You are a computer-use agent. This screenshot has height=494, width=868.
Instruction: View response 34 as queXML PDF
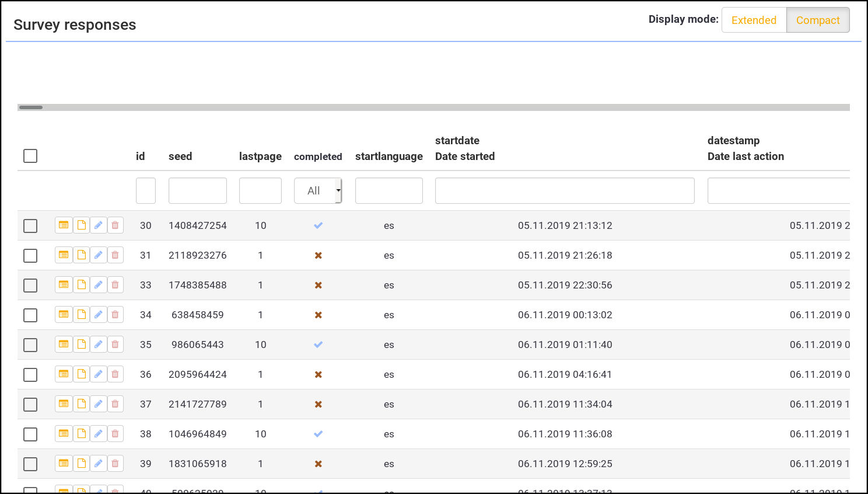82,315
